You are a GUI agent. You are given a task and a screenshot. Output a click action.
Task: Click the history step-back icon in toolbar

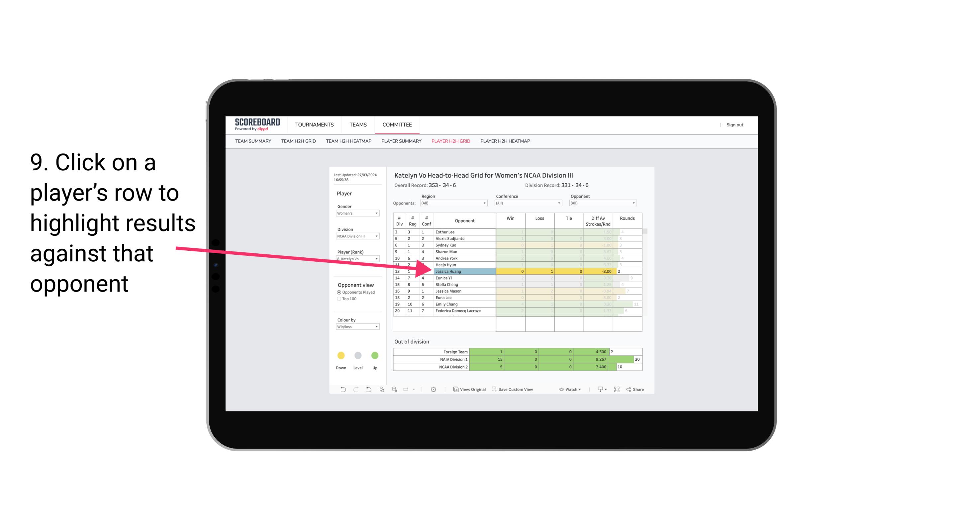[368, 390]
